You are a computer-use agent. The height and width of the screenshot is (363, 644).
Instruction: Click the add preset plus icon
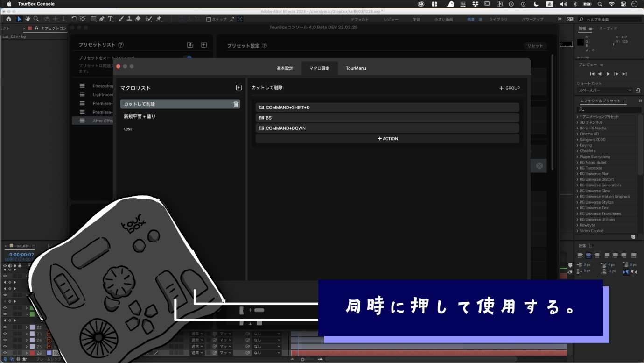(203, 45)
